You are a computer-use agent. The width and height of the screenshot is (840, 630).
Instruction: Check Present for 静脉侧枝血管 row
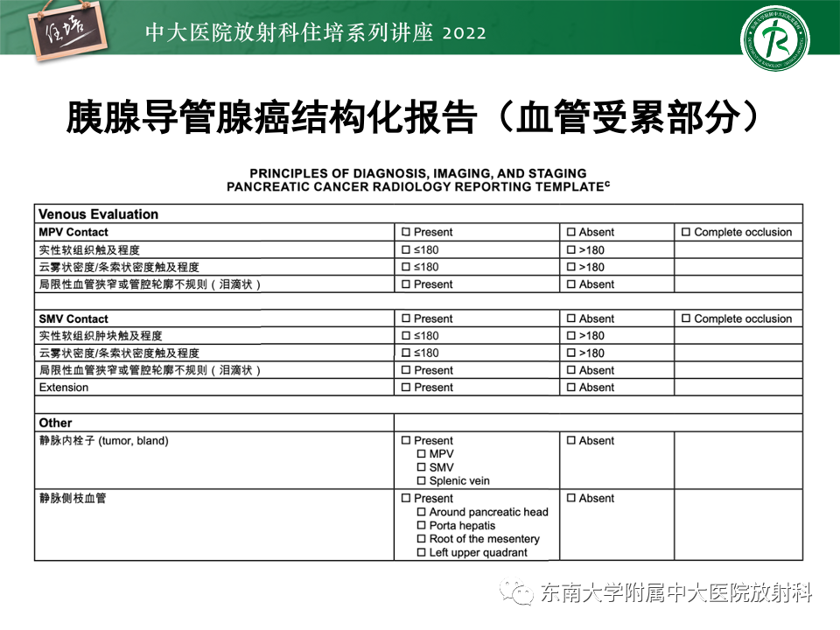click(406, 498)
